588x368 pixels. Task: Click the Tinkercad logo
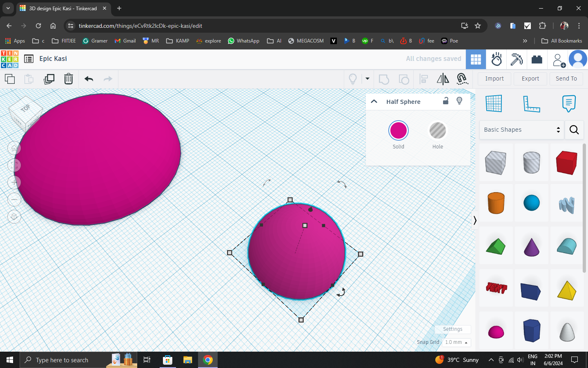pyautogui.click(x=10, y=59)
